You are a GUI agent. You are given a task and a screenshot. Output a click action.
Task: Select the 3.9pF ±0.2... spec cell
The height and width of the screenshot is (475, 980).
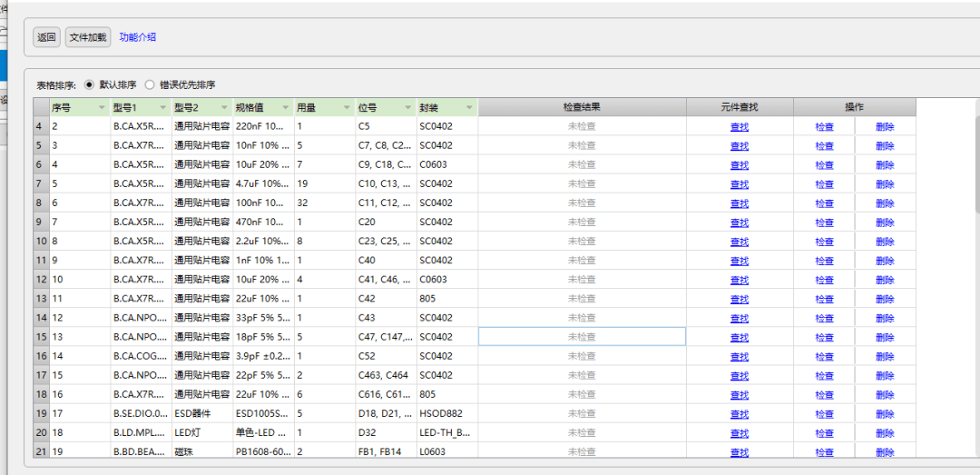pos(264,356)
